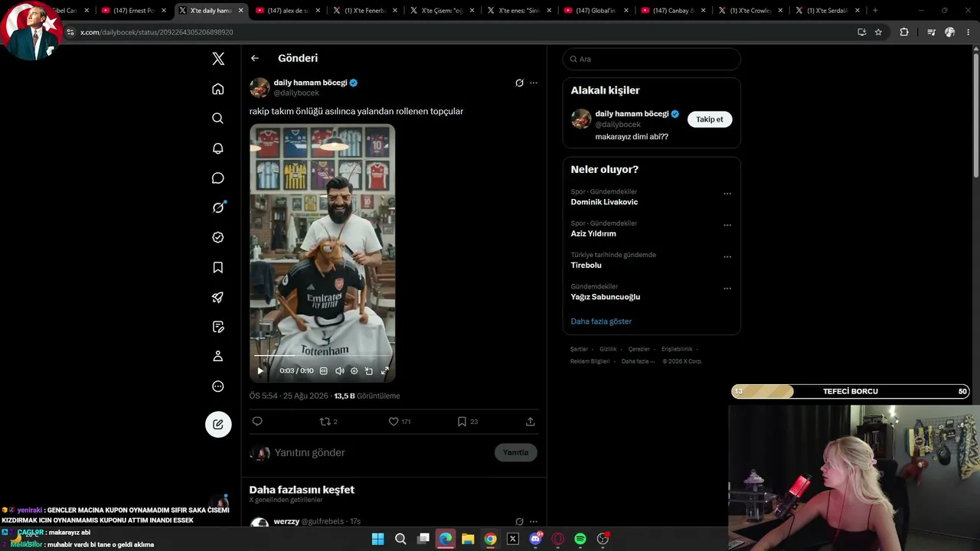Open Discord from the taskbar
The height and width of the screenshot is (551, 980).
pos(536,539)
